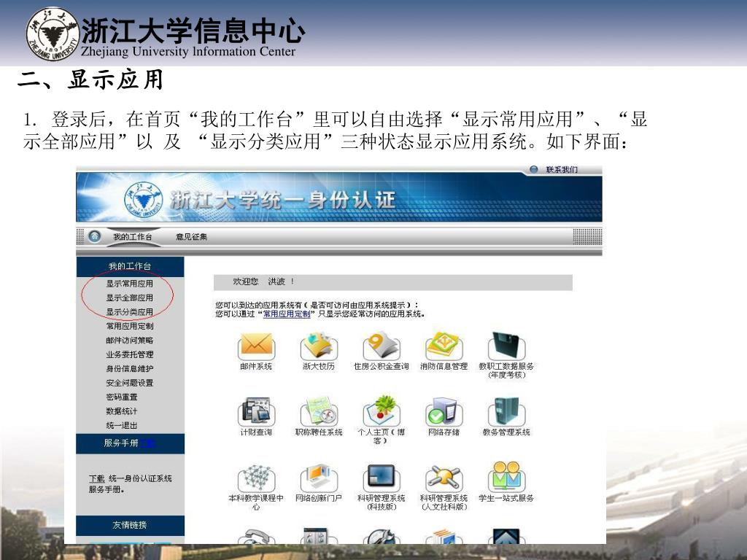The image size is (747, 560).
Task: Open the 计财查询 icon
Action: pos(256,411)
